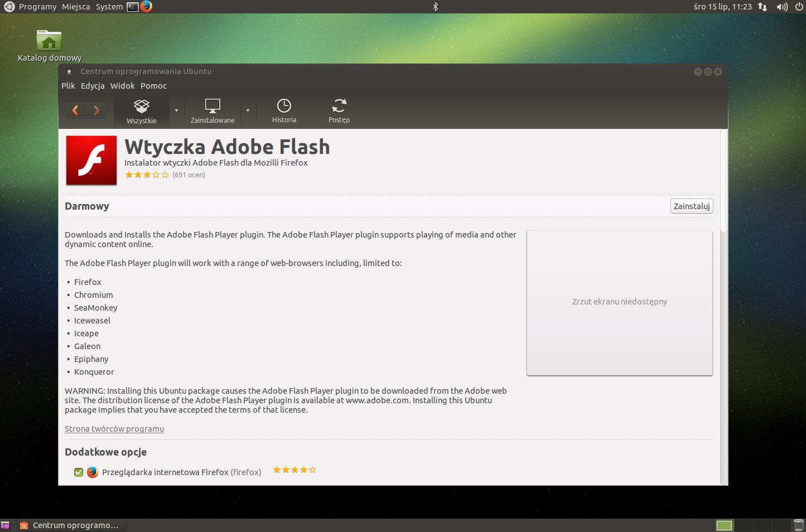Launch Firefox from the top panel
Image resolution: width=806 pixels, height=532 pixels.
pos(146,7)
